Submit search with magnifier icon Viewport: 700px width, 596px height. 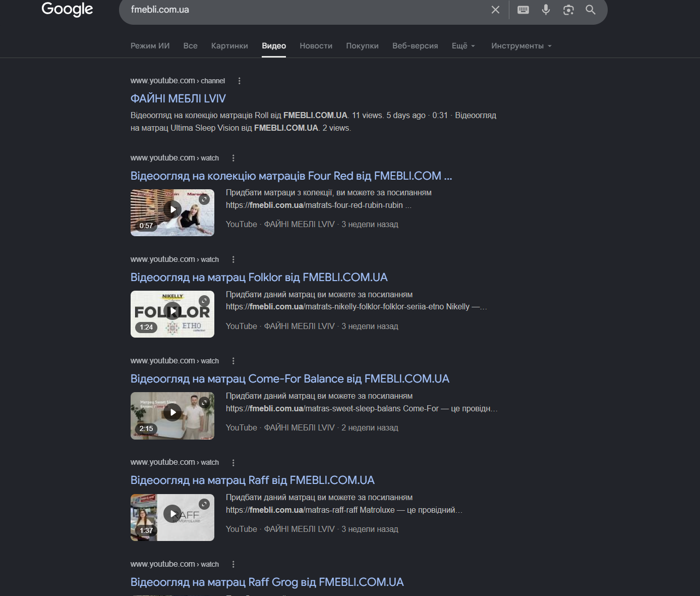591,10
